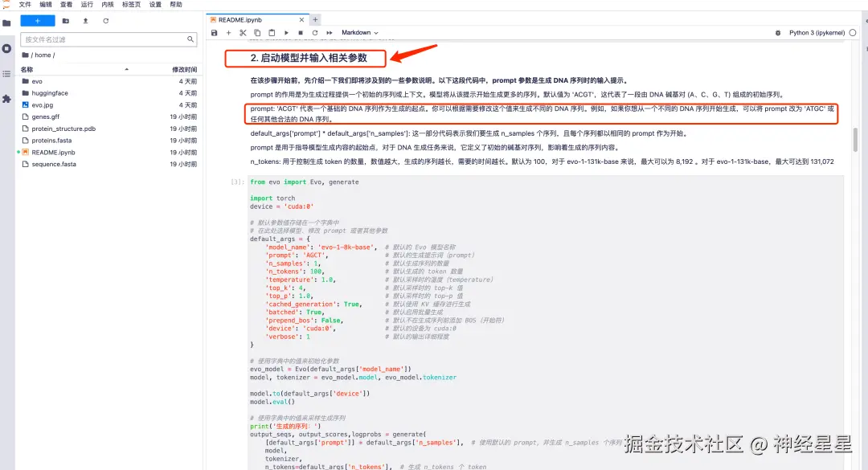Restart kernel and run all cells
868x470 pixels.
330,33
